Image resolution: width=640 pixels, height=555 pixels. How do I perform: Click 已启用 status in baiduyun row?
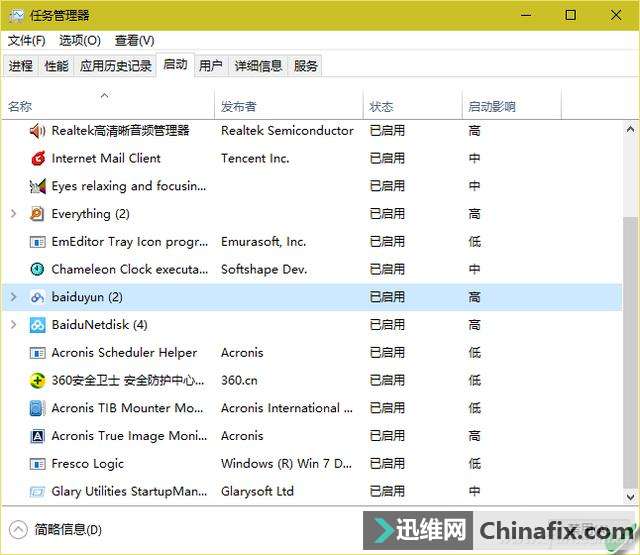point(387,297)
